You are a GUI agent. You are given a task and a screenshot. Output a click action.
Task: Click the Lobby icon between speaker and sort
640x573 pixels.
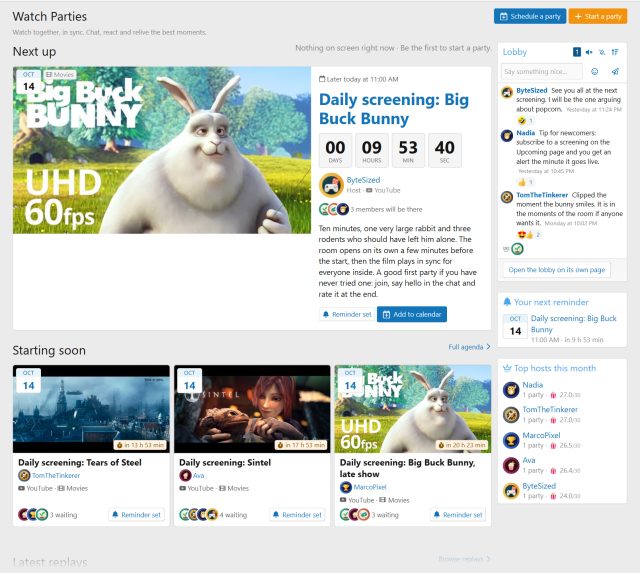(602, 52)
